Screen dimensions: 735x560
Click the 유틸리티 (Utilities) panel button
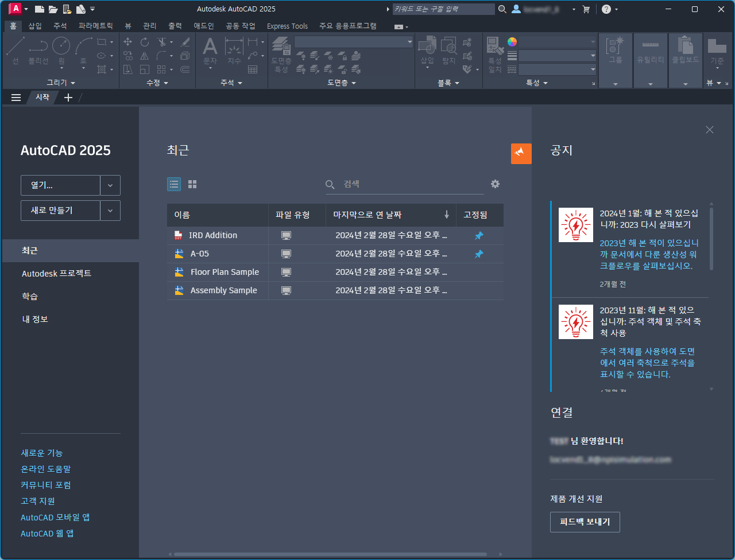pyautogui.click(x=651, y=60)
